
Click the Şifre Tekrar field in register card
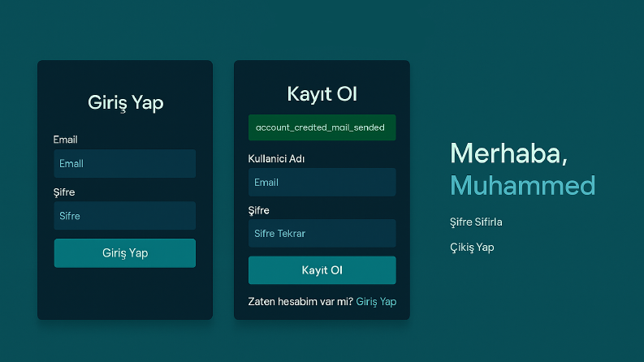[322, 233]
